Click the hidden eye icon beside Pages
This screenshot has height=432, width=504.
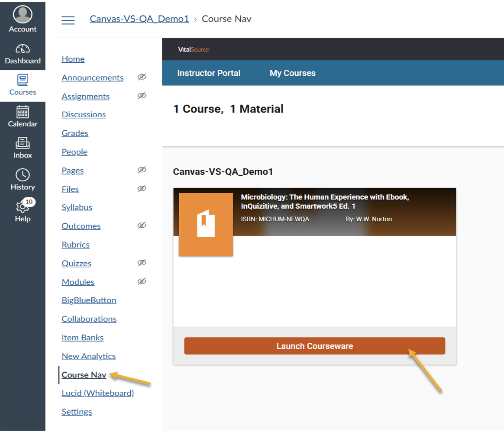(142, 170)
